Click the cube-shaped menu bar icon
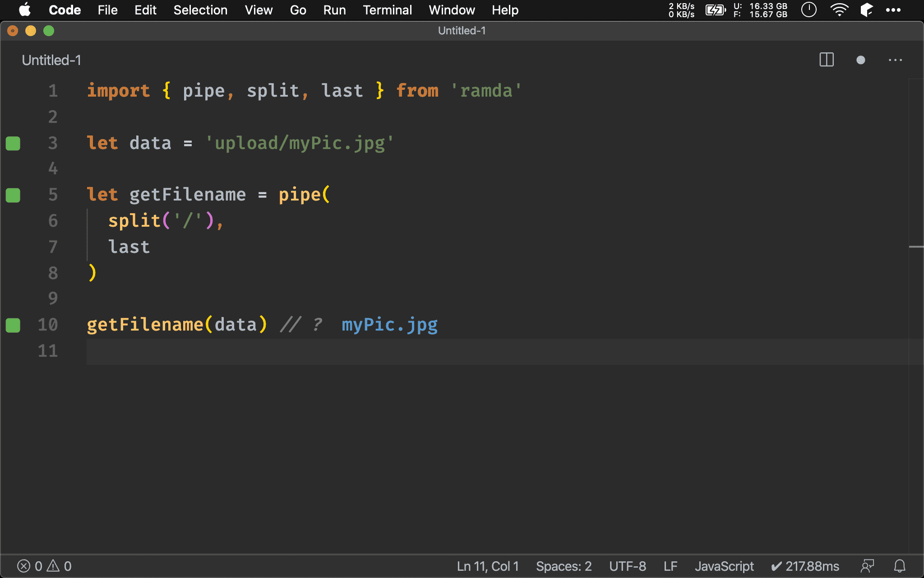This screenshot has height=578, width=924. coord(867,10)
